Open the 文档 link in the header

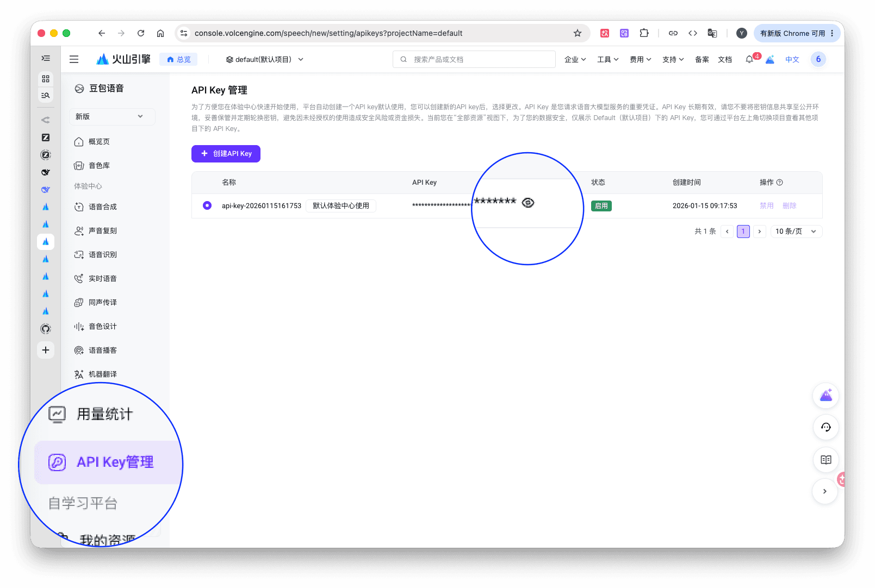[x=725, y=59]
